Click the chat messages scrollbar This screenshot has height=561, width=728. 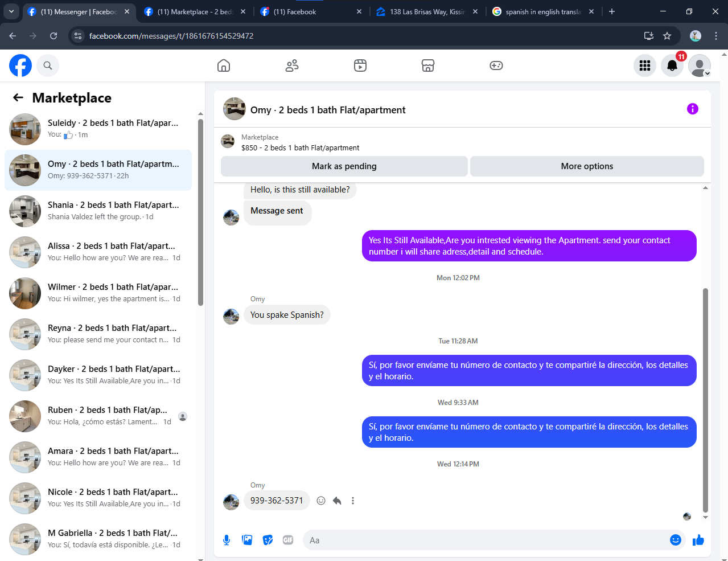click(705, 401)
